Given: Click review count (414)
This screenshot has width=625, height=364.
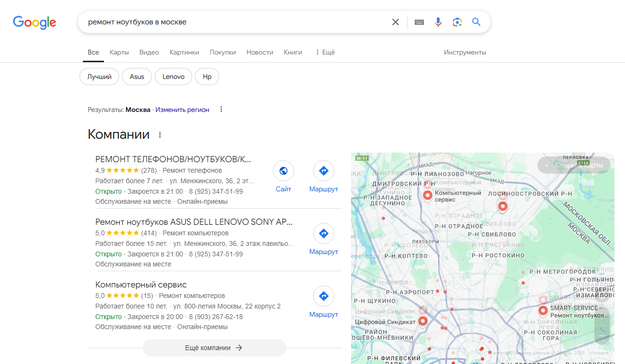Looking at the screenshot, I should pyautogui.click(x=149, y=233).
